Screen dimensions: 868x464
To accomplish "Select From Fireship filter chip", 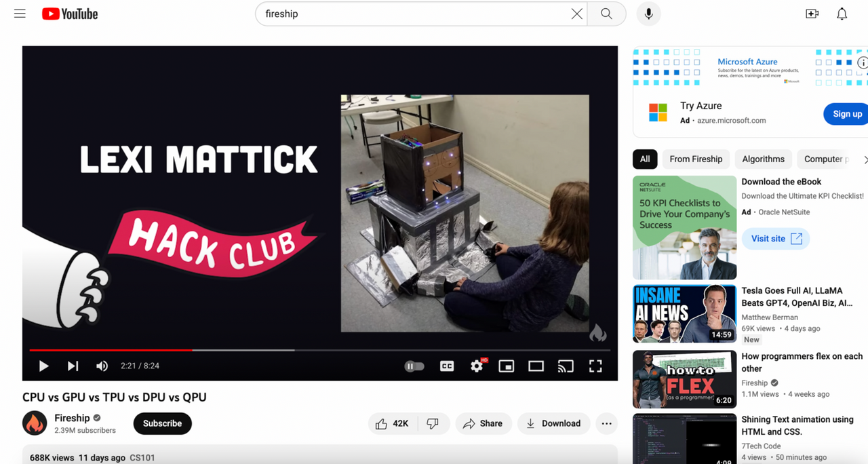I will point(696,159).
